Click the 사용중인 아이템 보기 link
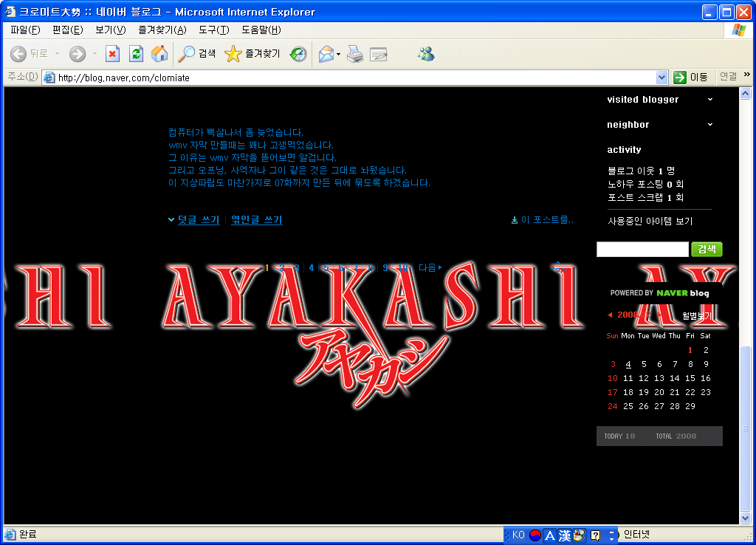This screenshot has height=545, width=756. [650, 221]
